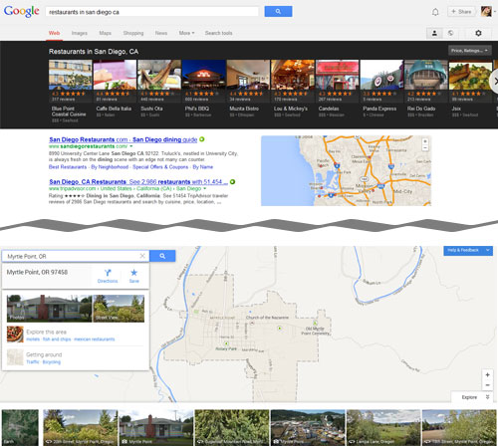Zoom in on the Myrtle Point map
This screenshot has height=448, width=498.
click(x=487, y=374)
